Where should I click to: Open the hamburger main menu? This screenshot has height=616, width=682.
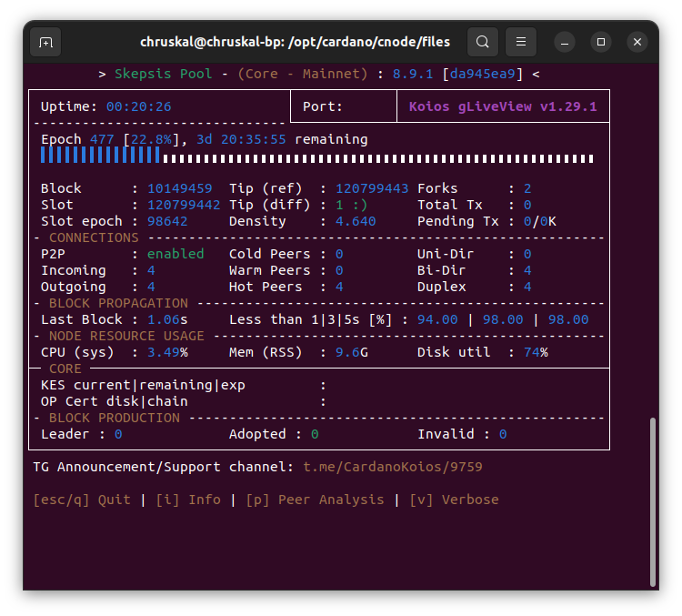pyautogui.click(x=521, y=42)
